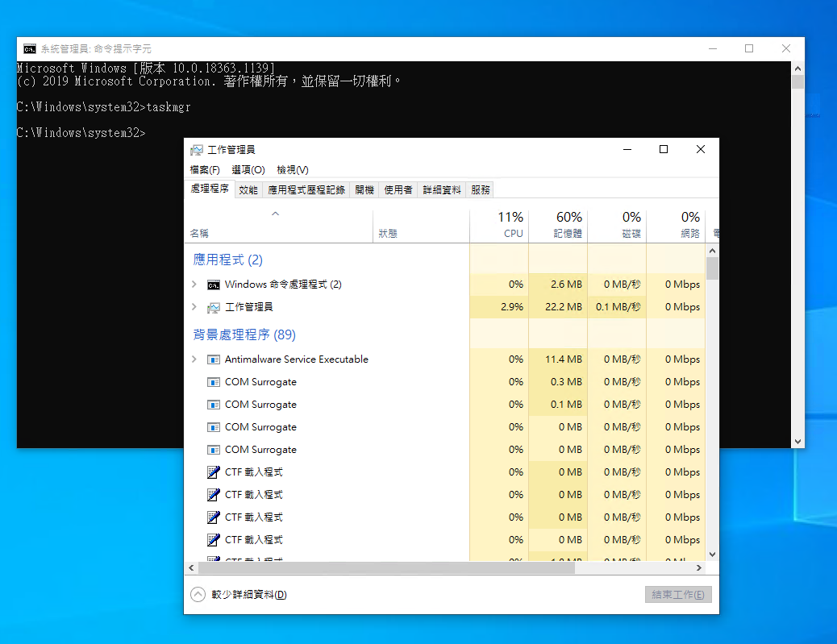
Task: Select the 2.9% CPU cell
Action: coord(499,307)
